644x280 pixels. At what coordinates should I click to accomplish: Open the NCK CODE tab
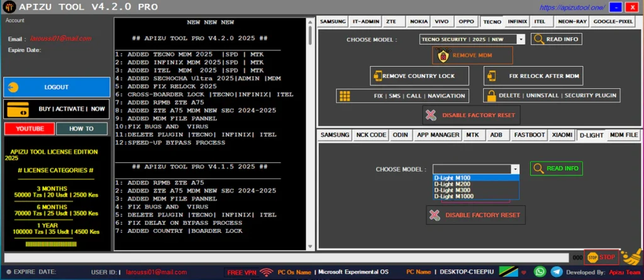(x=371, y=135)
